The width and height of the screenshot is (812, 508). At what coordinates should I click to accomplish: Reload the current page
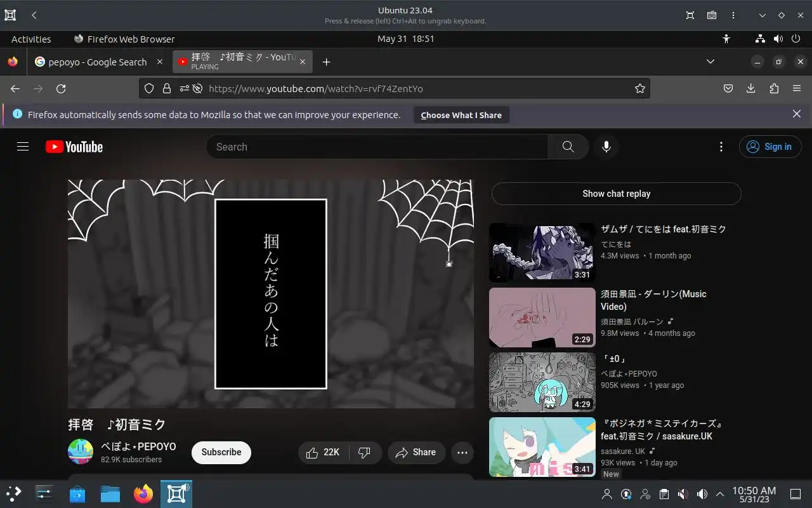pyautogui.click(x=61, y=89)
